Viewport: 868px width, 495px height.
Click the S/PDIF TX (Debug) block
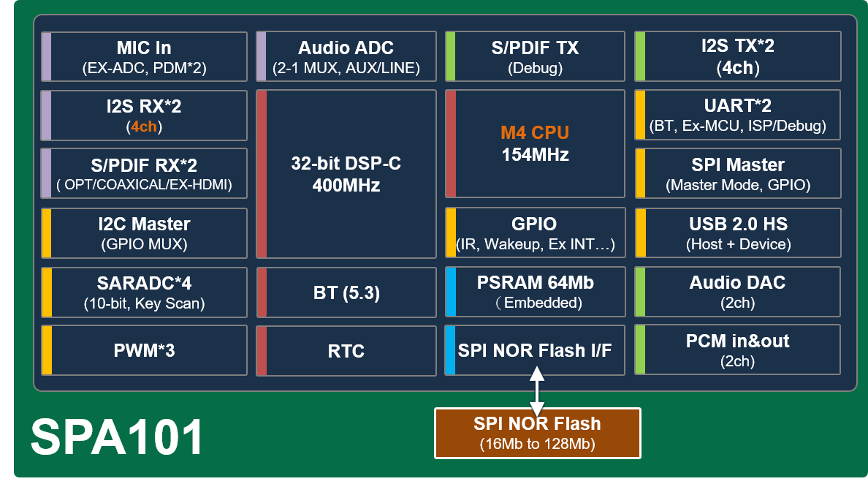tap(535, 57)
